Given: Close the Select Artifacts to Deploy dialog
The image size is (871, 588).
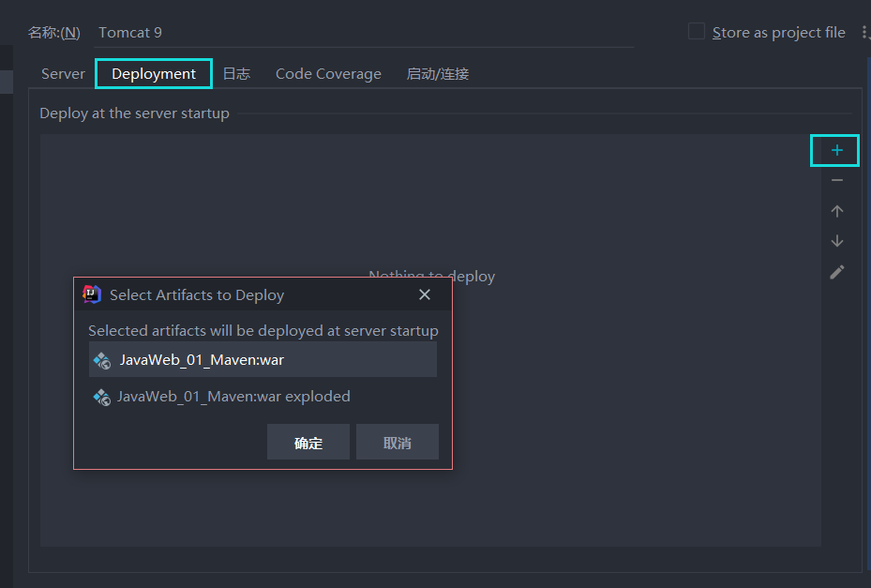Looking at the screenshot, I should click(425, 294).
